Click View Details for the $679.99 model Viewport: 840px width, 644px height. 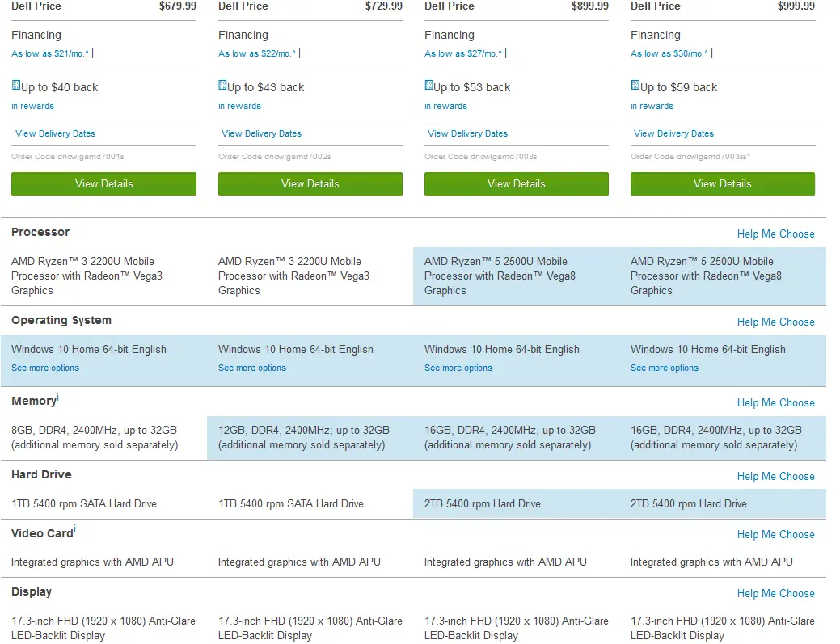pos(104,183)
